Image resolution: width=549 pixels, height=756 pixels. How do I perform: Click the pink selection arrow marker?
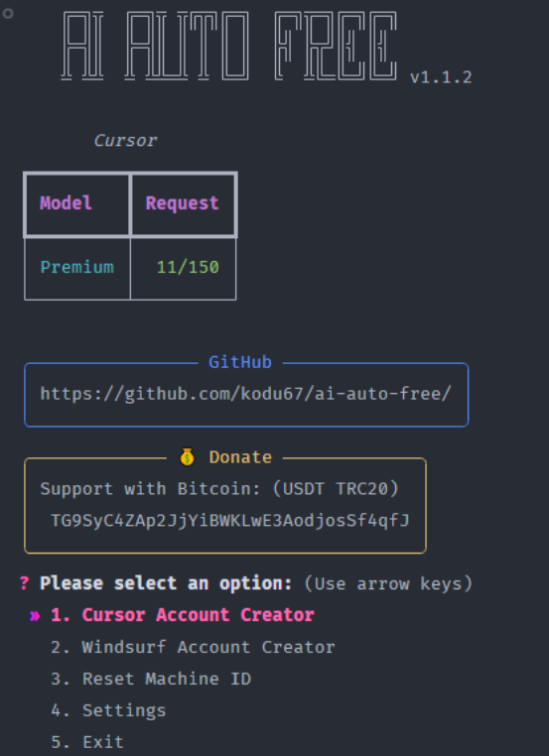35,616
